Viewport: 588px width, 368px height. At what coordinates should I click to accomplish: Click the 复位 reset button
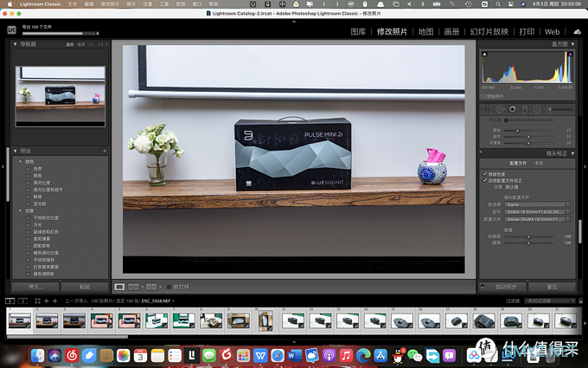pyautogui.click(x=552, y=287)
